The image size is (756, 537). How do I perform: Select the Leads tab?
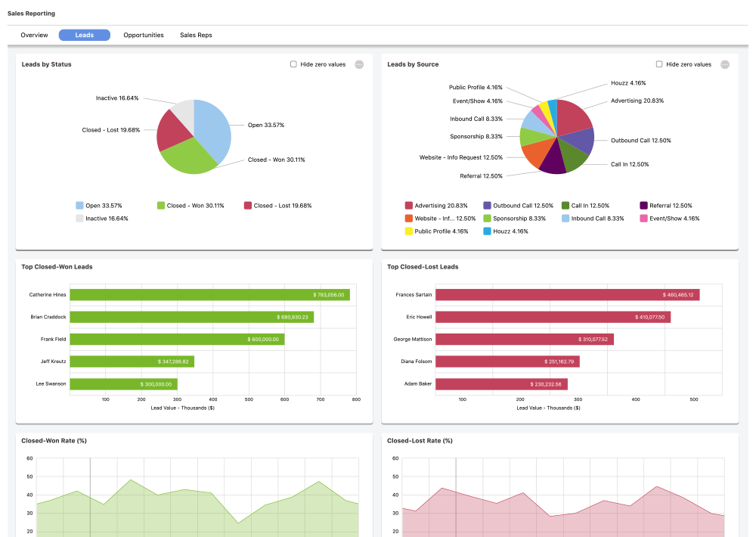84,35
